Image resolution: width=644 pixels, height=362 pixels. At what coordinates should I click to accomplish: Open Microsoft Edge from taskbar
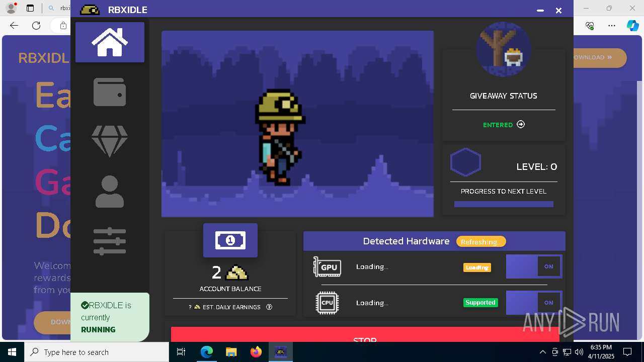(x=207, y=352)
